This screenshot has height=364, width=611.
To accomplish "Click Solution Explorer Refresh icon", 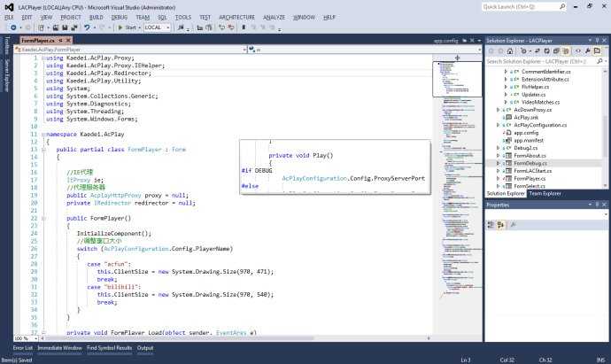I will click(x=547, y=51).
